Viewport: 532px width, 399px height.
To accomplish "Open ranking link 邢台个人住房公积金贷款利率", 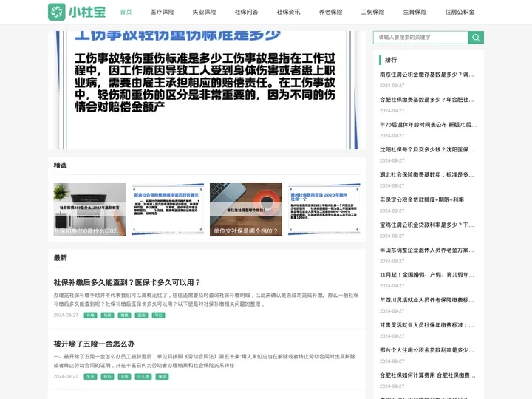I will 427,349.
